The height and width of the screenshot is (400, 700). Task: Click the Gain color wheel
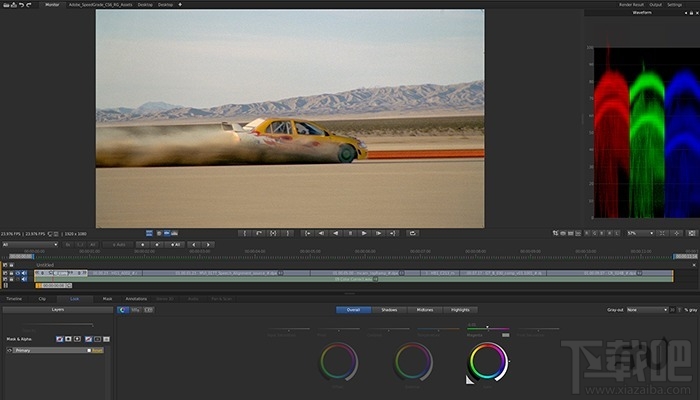click(x=488, y=360)
